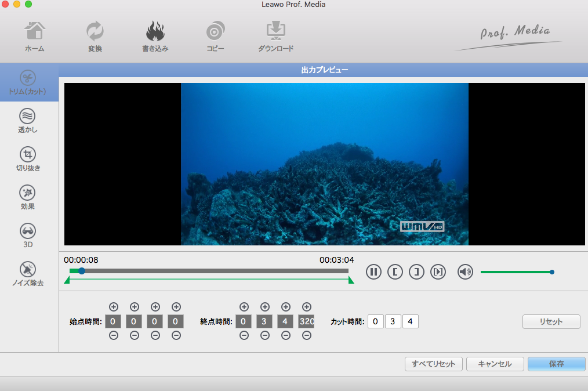Click the 始点時間 hours field

[x=113, y=321]
